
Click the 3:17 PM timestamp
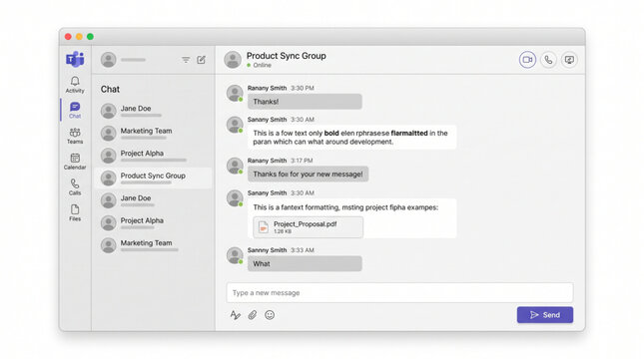pyautogui.click(x=302, y=161)
